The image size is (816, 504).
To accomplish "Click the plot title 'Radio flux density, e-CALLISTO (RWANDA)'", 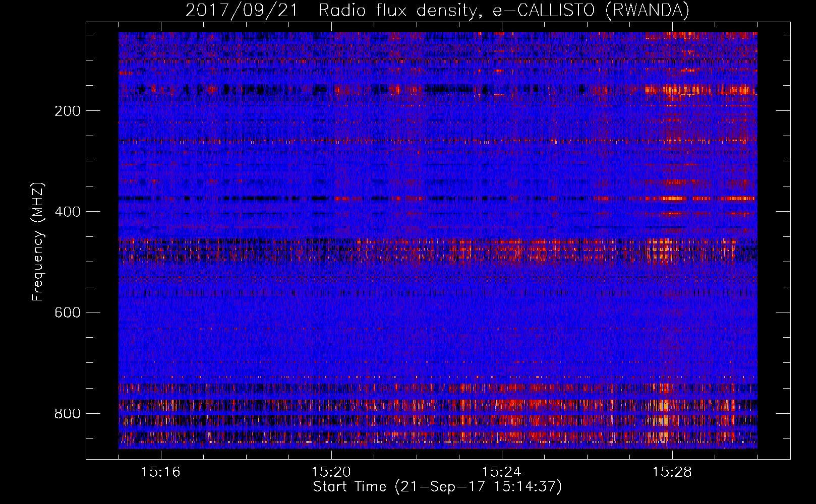I will tap(504, 11).
